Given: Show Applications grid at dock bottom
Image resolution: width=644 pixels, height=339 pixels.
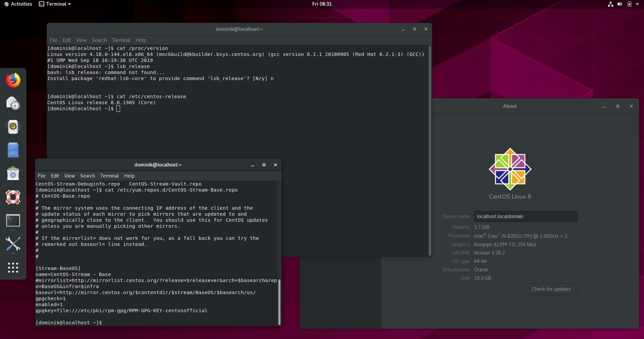Looking at the screenshot, I should [x=13, y=268].
